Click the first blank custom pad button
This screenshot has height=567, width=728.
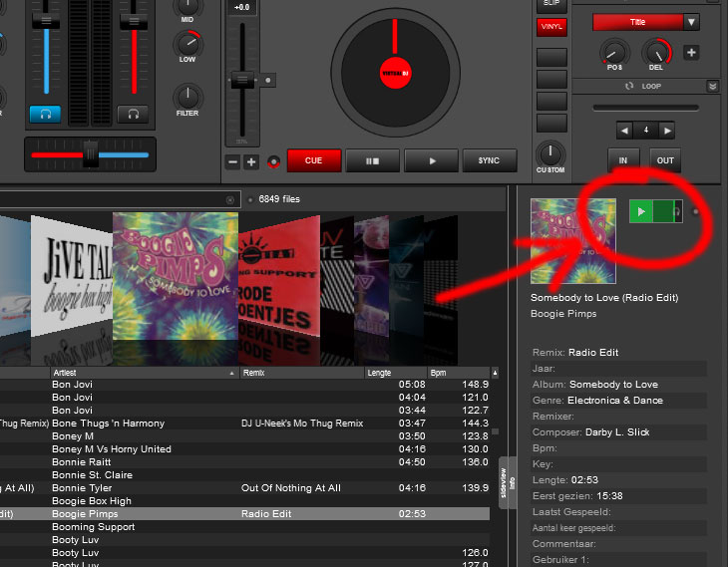[x=551, y=58]
